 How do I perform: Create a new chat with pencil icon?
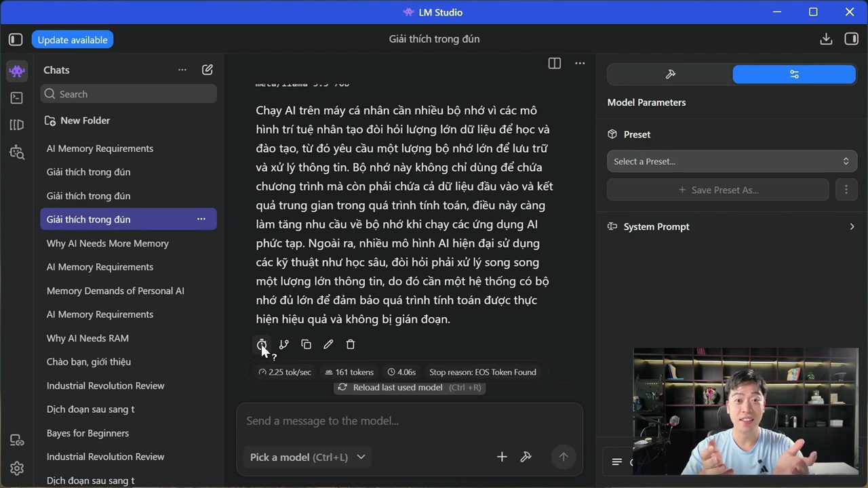[208, 70]
